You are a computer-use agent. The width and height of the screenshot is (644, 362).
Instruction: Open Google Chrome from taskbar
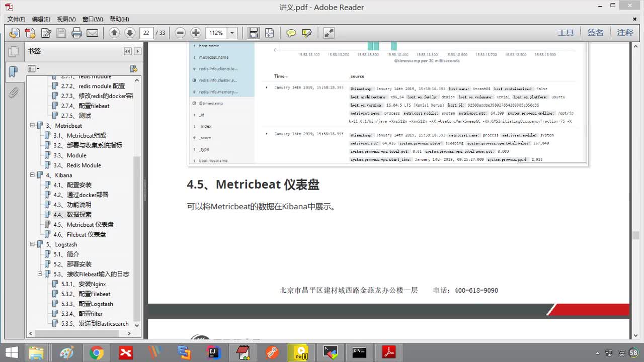(96, 352)
